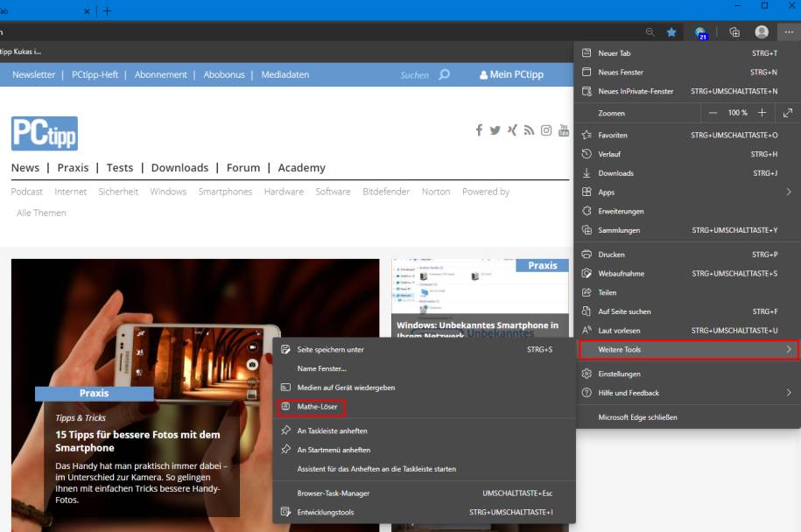801x532 pixels.
Task: Click the Smartphones topic link
Action: [x=225, y=192]
